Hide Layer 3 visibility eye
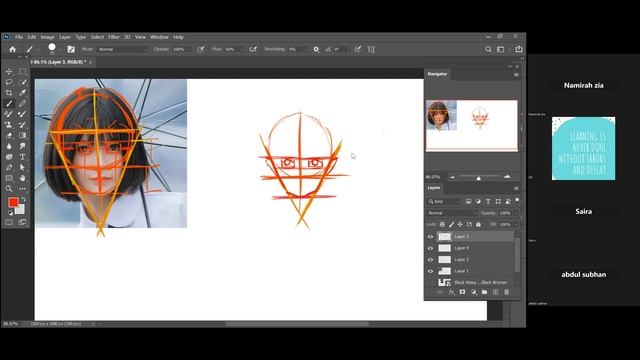 (430, 237)
